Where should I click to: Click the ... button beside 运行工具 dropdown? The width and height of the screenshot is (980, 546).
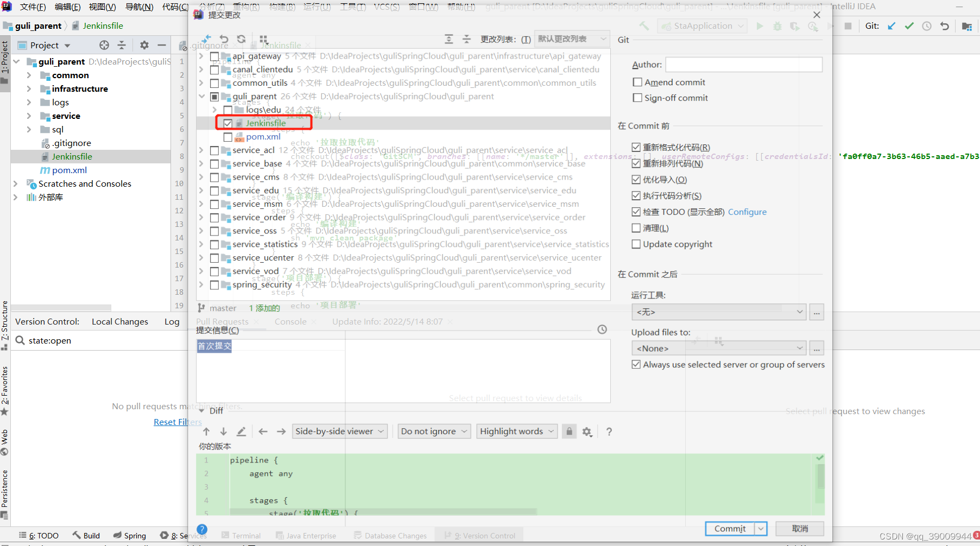(x=817, y=312)
